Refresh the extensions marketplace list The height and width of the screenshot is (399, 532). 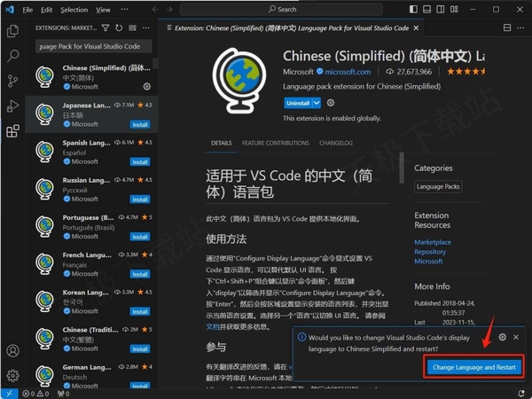pyautogui.click(x=120, y=27)
